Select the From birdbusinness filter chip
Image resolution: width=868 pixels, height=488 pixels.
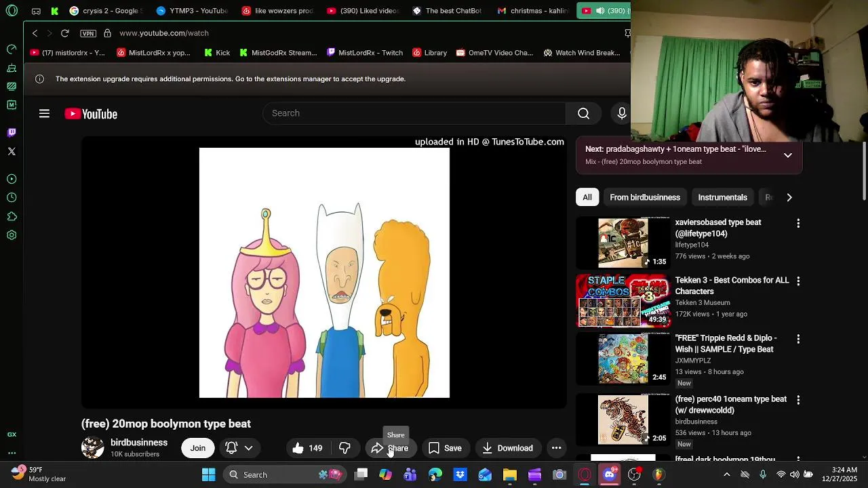coord(645,197)
